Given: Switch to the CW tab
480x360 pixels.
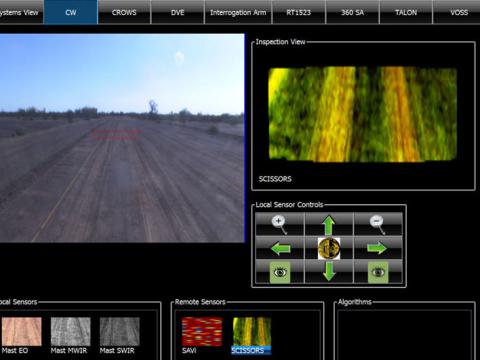Looking at the screenshot, I should point(71,12).
